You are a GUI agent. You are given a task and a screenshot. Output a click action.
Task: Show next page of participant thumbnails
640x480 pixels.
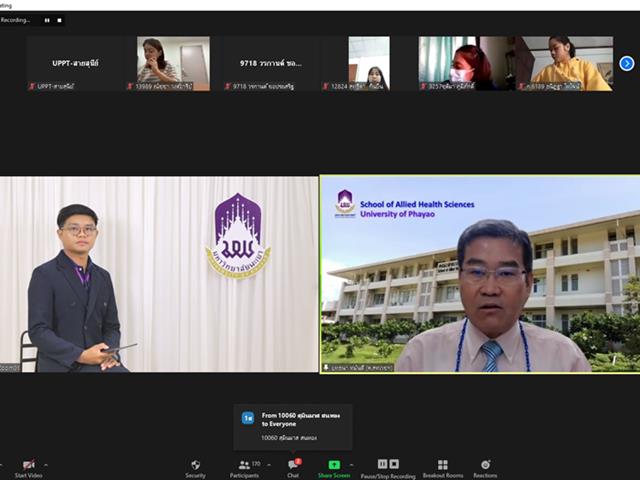click(x=627, y=64)
